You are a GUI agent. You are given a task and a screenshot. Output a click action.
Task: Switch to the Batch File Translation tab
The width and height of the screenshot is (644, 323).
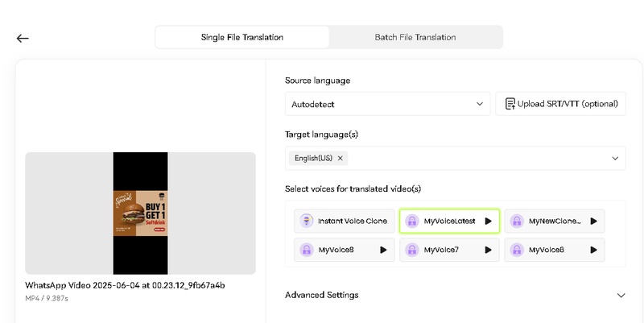coord(415,37)
